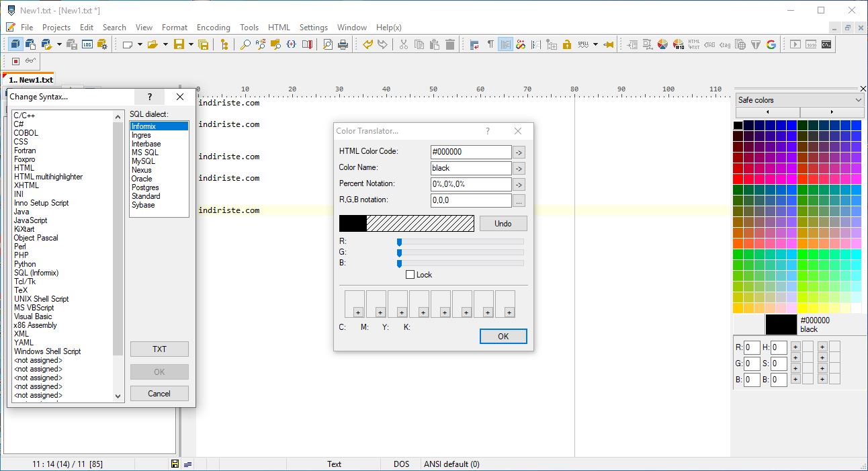Click the Color Name input field
Viewport: 868px width, 471px height.
(x=471, y=168)
